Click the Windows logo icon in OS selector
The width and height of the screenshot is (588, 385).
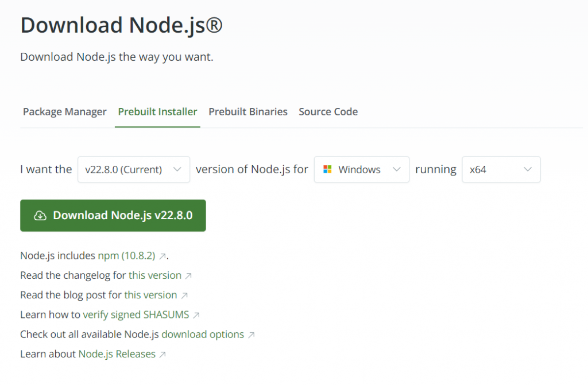pos(328,170)
